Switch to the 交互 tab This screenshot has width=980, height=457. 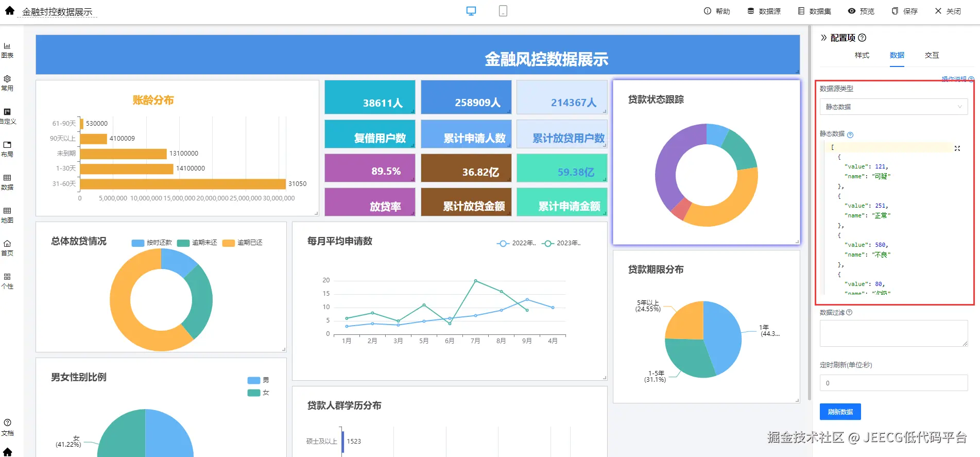coord(932,55)
